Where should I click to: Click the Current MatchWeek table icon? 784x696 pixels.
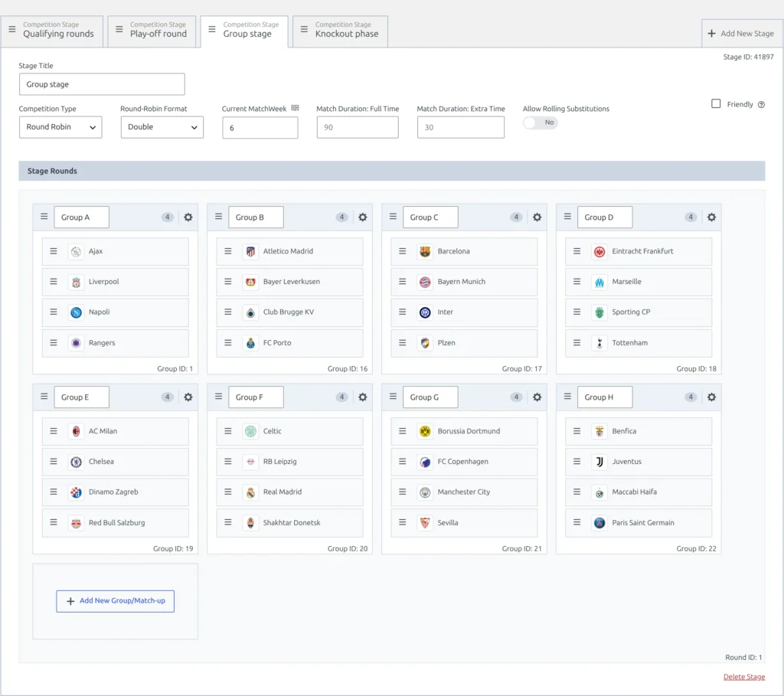click(x=295, y=108)
